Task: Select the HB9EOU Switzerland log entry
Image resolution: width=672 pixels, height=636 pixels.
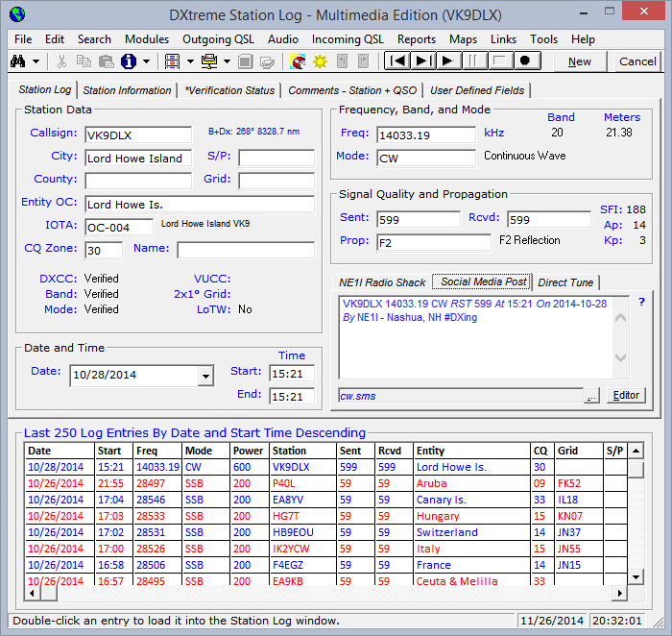Action: click(326, 532)
